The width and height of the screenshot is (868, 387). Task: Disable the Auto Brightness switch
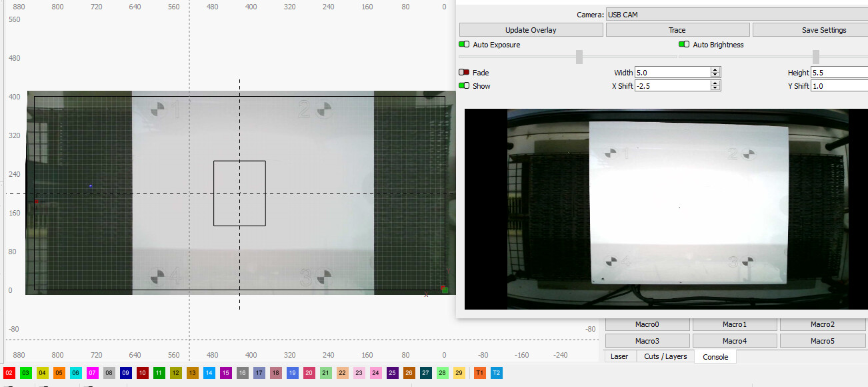684,45
